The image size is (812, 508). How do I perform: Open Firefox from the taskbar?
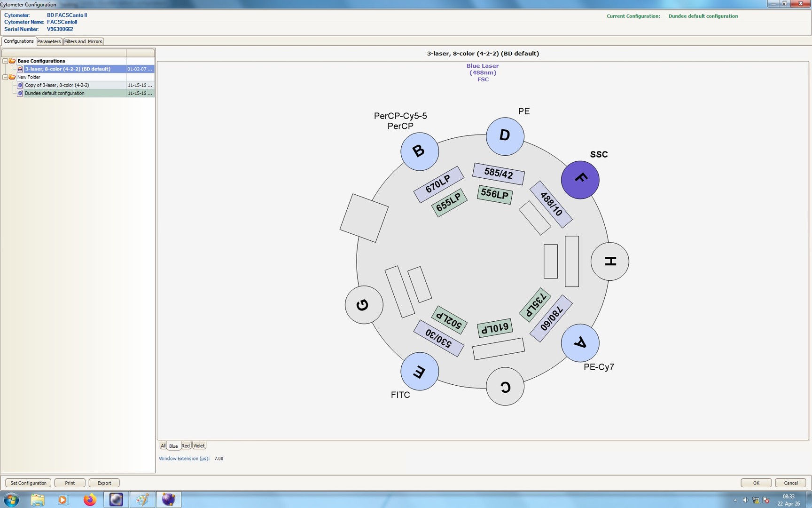click(89, 500)
